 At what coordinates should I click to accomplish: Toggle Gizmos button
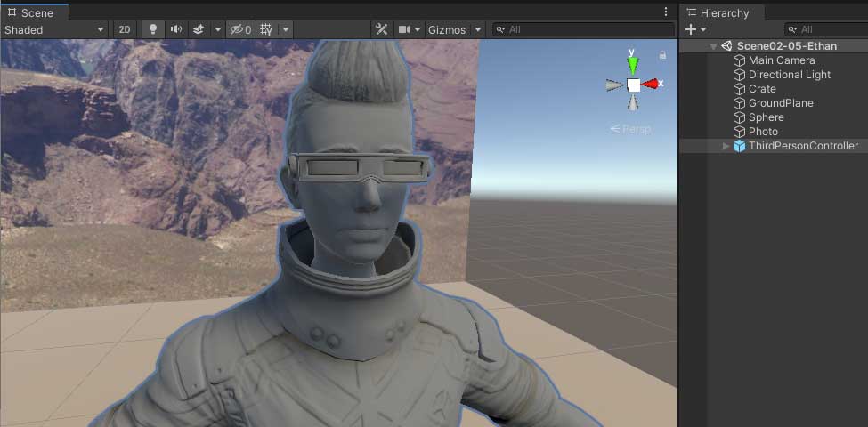click(447, 30)
